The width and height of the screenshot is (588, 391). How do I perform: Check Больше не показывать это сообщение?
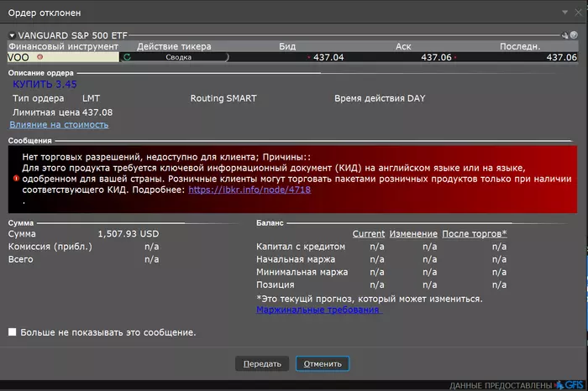[x=13, y=331]
